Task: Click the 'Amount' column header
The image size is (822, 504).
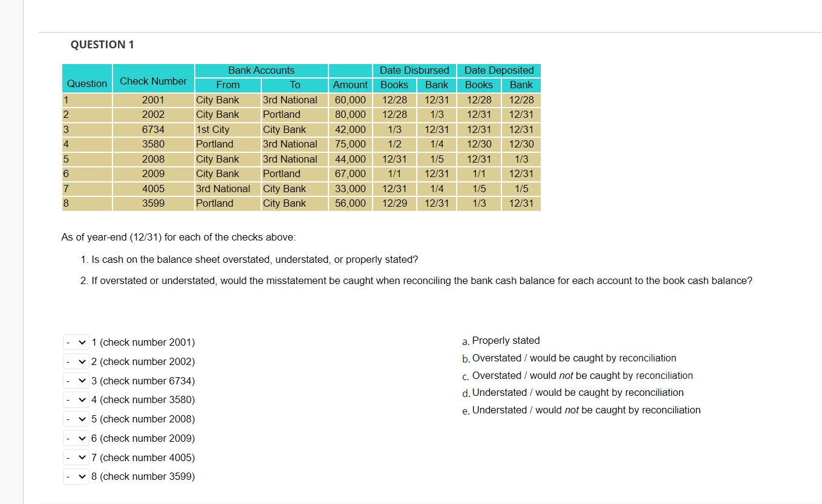Action: tap(350, 85)
